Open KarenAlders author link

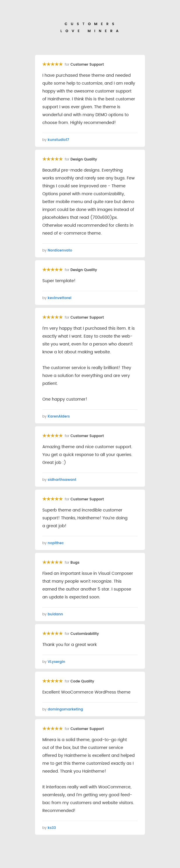[x=59, y=416]
